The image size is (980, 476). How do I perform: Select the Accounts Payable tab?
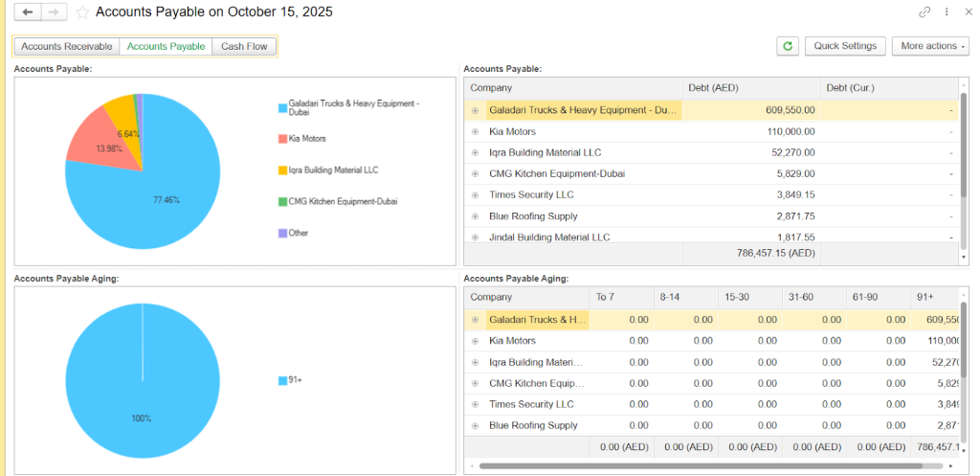[x=166, y=46]
